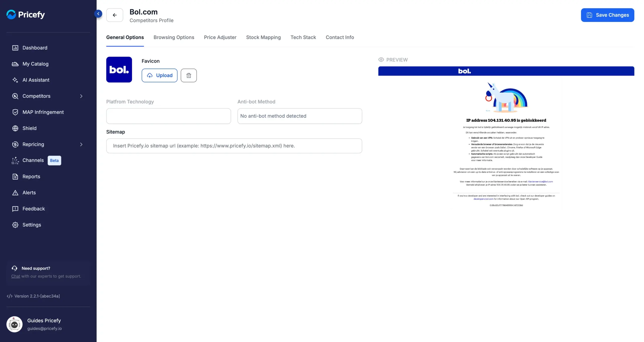This screenshot has width=644, height=342.
Task: Expand the Repricing submenu chevron
Action: coord(81,144)
